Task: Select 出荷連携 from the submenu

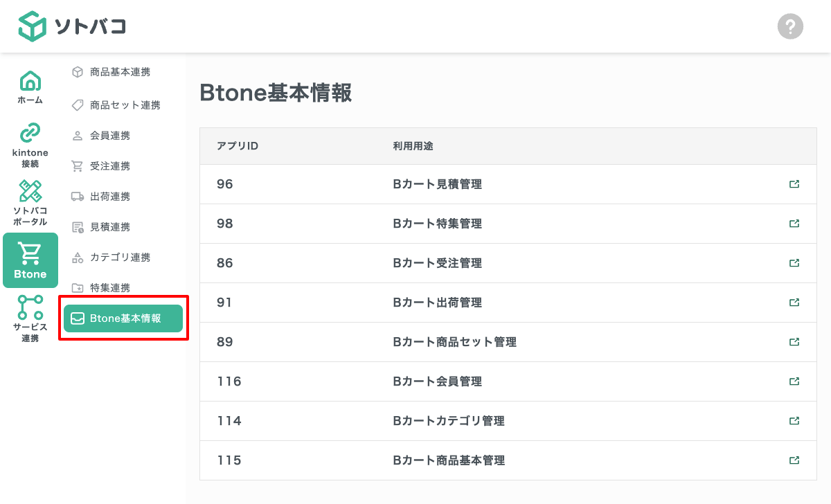Action: click(x=110, y=197)
